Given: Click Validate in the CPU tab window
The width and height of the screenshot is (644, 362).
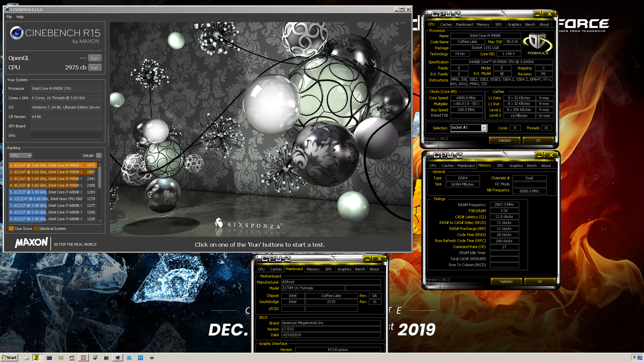Looking at the screenshot, I should (x=504, y=140).
